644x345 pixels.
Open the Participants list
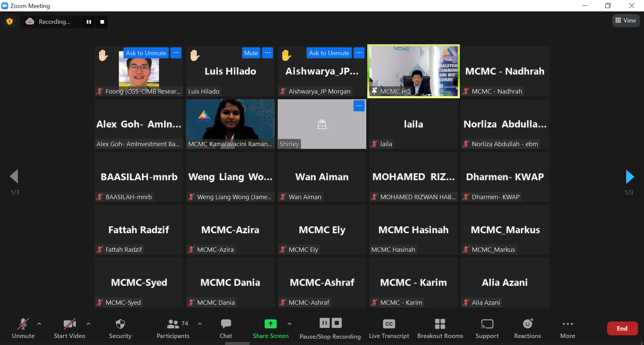[x=173, y=329]
